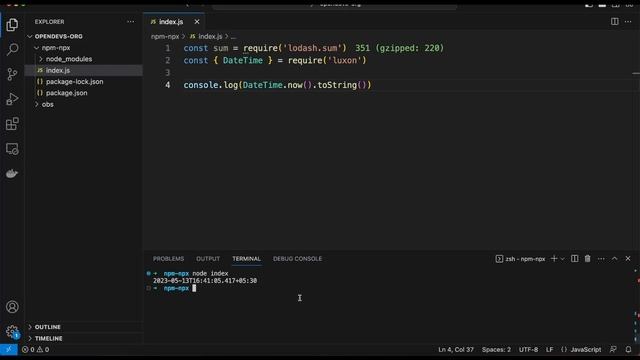Image resolution: width=640 pixels, height=360 pixels.
Task: Open the feedback icon in status bar
Action: pyautogui.click(x=613, y=349)
